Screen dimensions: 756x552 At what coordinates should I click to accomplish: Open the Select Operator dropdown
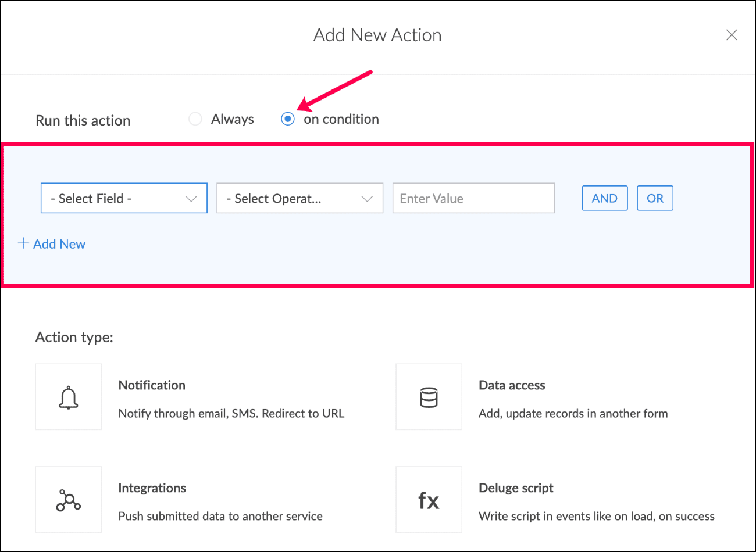[x=299, y=198]
